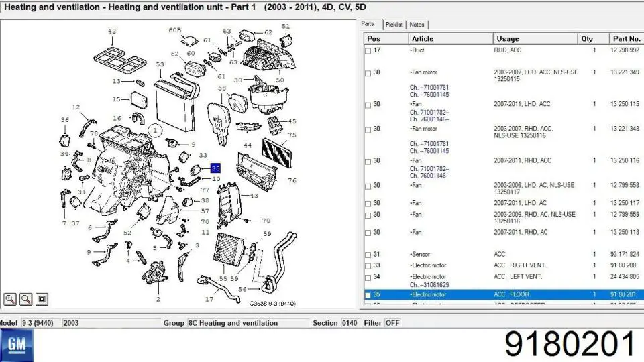Screen dimensions: 644x362
Task: Open the Picklist tab
Action: pos(394,25)
